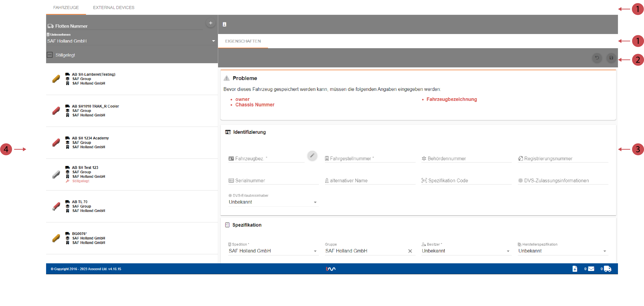
Task: Click the red trailer thumbnail for AB TL 70
Action: click(x=56, y=206)
